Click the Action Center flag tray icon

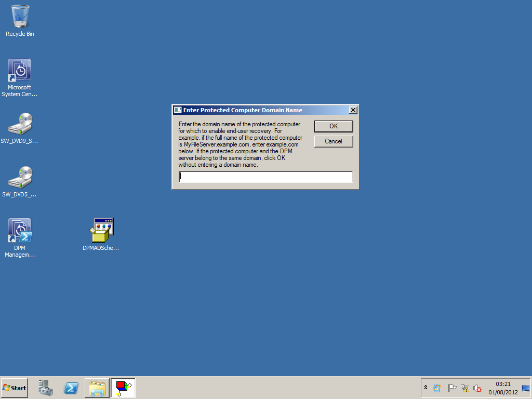pyautogui.click(x=452, y=388)
